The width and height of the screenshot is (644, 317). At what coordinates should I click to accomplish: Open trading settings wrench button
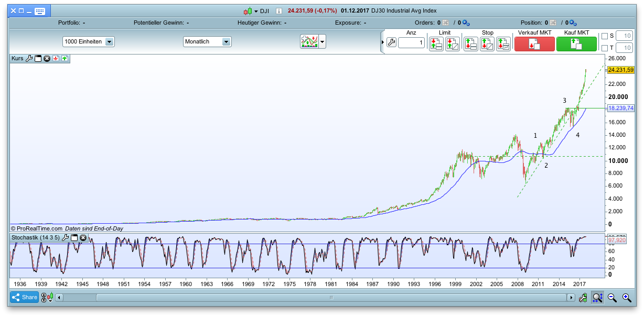coord(391,43)
